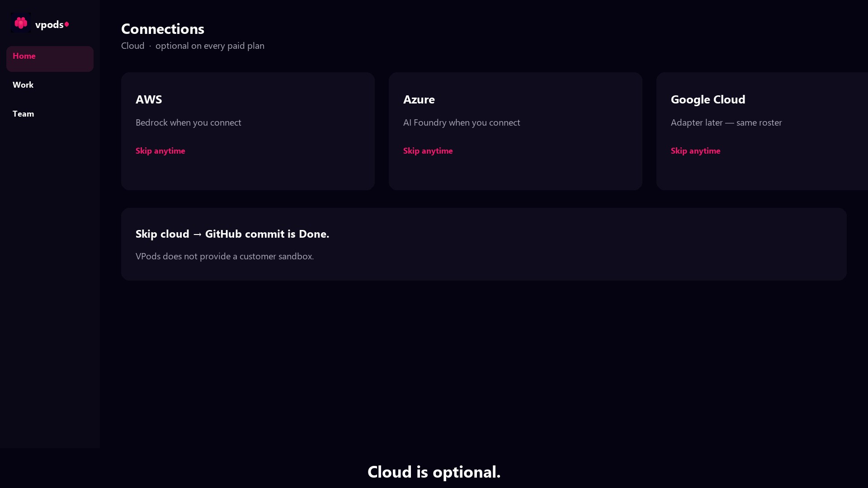Click 'VPods does not provide a customer sandbox.'
Screen dimensions: 868x488
click(x=225, y=256)
